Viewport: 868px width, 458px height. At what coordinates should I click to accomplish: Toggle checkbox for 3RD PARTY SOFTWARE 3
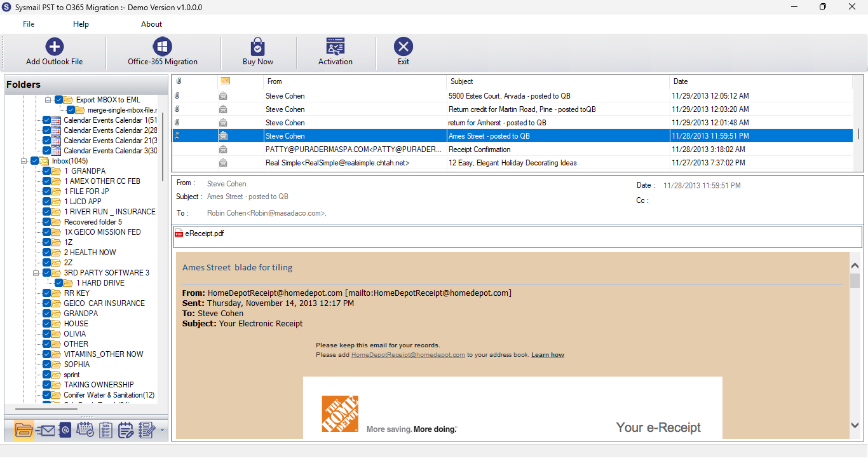coord(47,273)
